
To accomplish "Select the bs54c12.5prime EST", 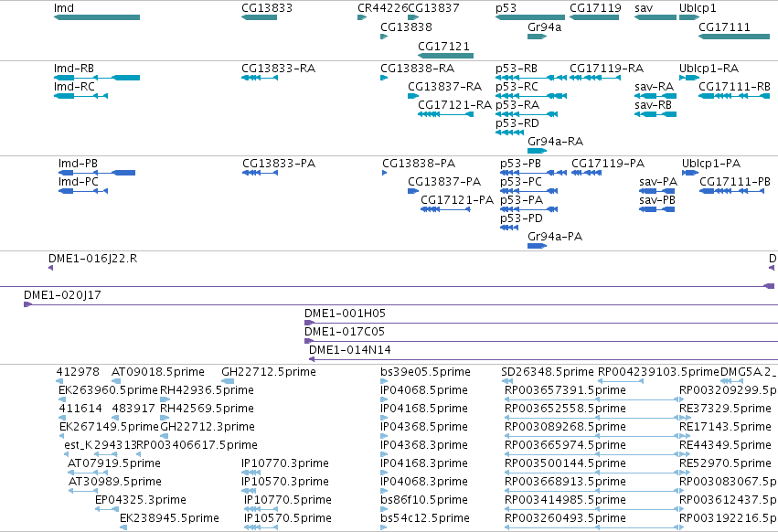I will [x=384, y=527].
